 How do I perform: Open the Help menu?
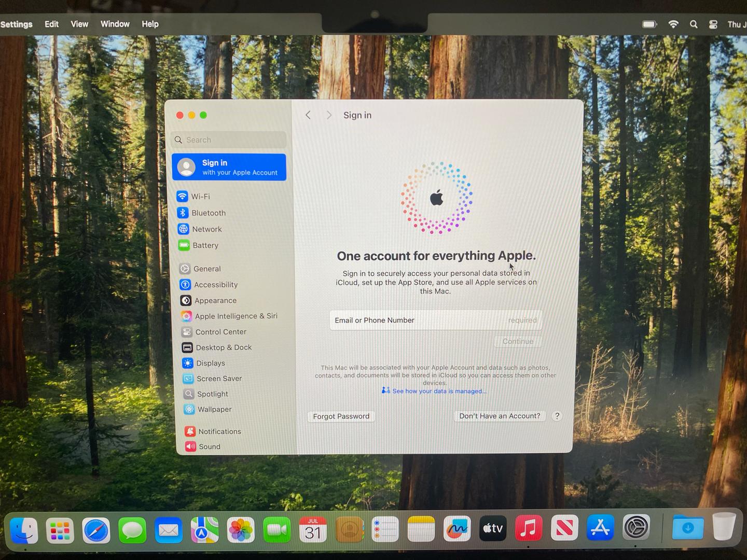[150, 24]
